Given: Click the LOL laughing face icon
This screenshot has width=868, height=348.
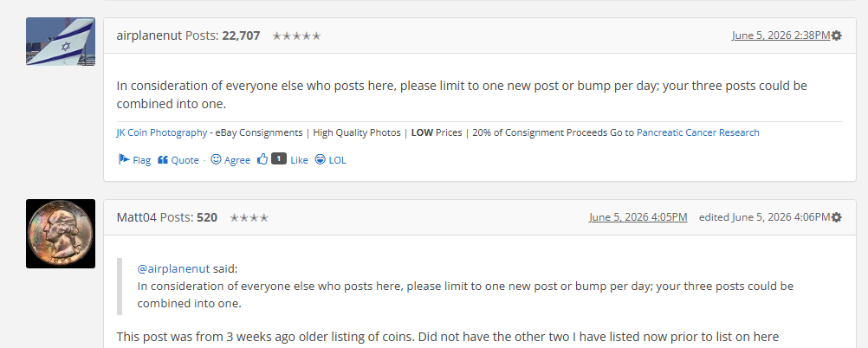Looking at the screenshot, I should point(320,159).
